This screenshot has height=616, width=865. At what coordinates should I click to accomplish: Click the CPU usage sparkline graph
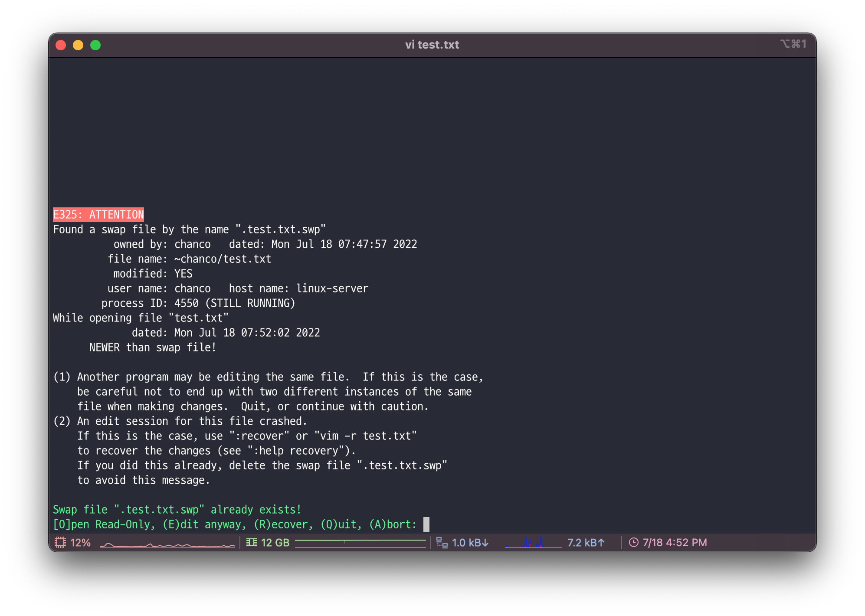[167, 544]
